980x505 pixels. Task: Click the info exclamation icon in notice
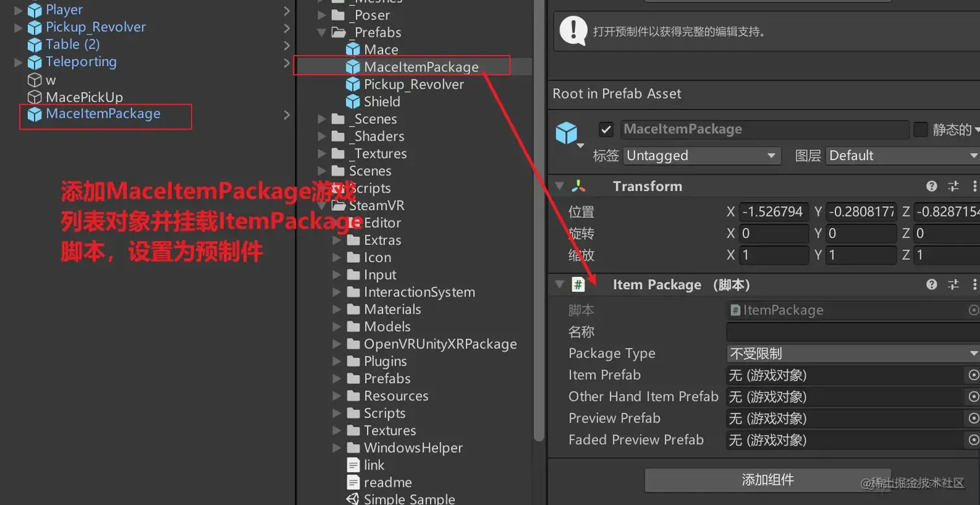(x=574, y=30)
